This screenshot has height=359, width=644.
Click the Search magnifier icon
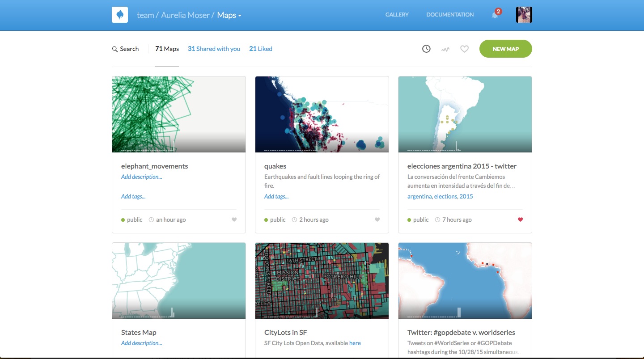115,49
